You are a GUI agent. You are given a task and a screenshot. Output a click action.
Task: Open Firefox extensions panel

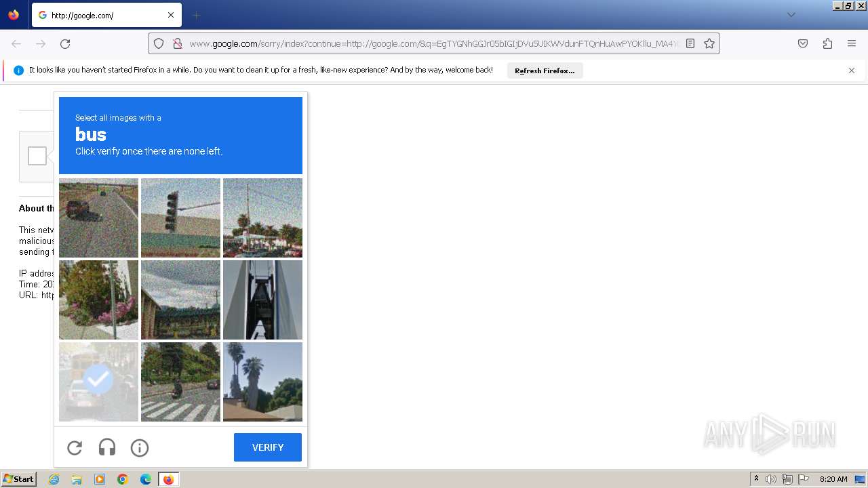(x=827, y=43)
